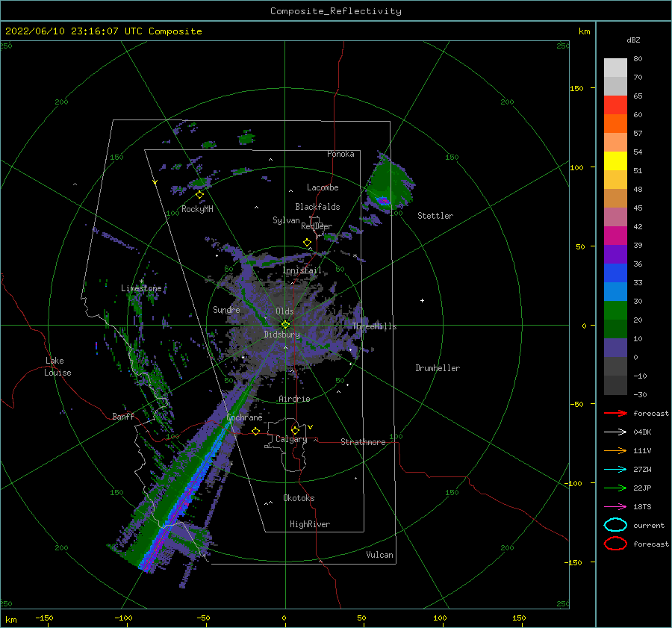Viewport: 672px width, 628px height.
Task: Click the green 30 dBZ legend swatch
Action: pos(615,310)
